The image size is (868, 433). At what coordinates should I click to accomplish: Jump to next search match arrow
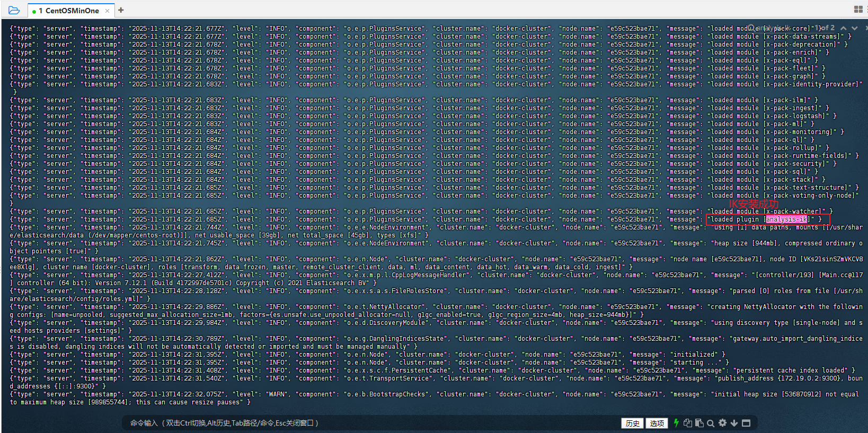(x=854, y=28)
